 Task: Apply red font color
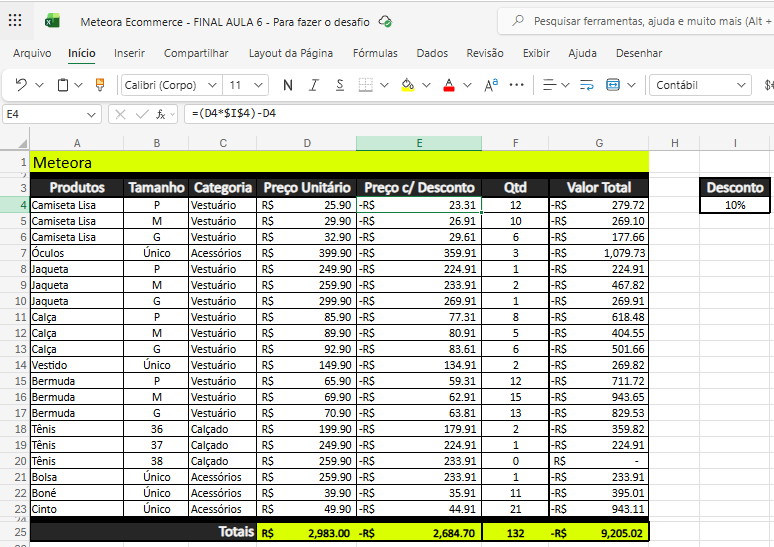coord(449,85)
